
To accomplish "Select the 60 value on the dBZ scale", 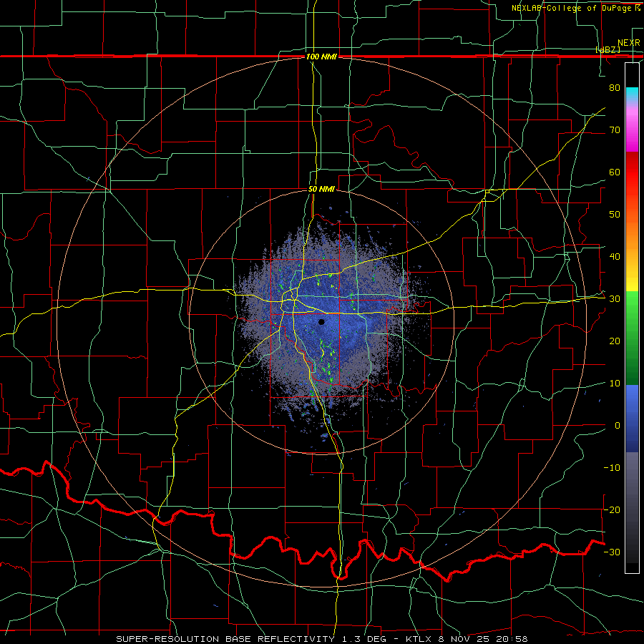I will (615, 172).
